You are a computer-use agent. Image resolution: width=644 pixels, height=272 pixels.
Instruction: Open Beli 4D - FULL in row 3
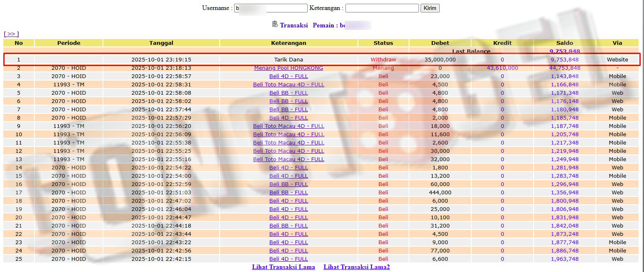289,76
